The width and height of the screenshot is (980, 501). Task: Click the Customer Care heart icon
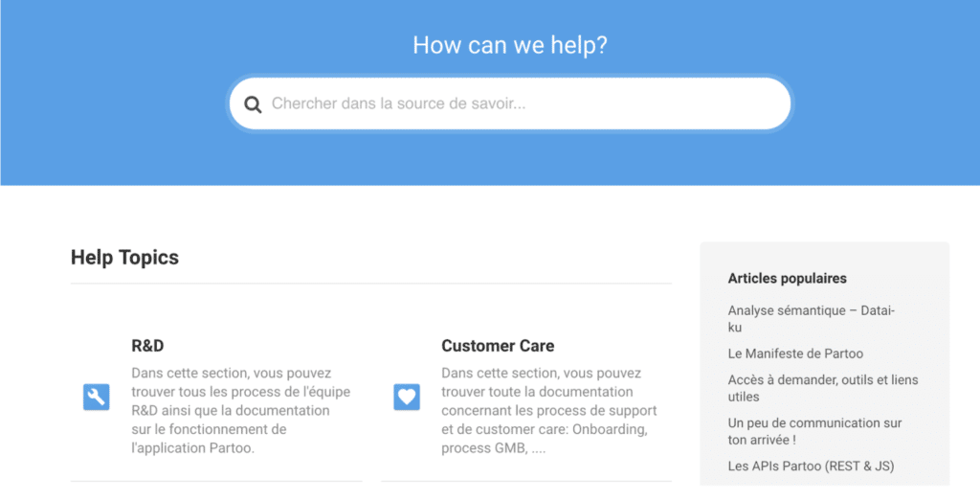click(407, 398)
